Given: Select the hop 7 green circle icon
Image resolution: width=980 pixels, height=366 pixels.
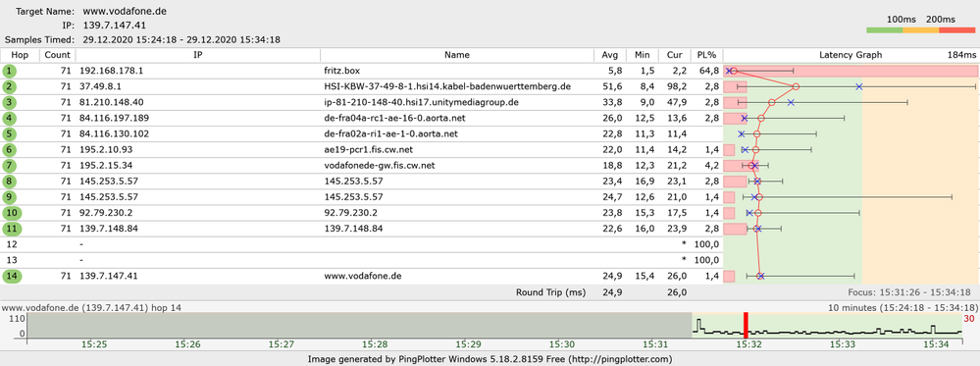Looking at the screenshot, I should pos(10,165).
